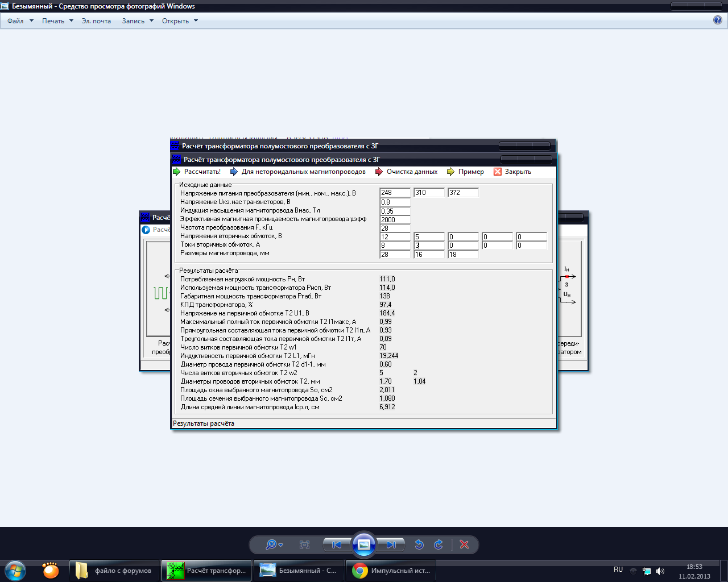Viewport: 728px width, 582px height.
Task: Switch to Chrome Импульсный ист... window
Action: point(391,571)
